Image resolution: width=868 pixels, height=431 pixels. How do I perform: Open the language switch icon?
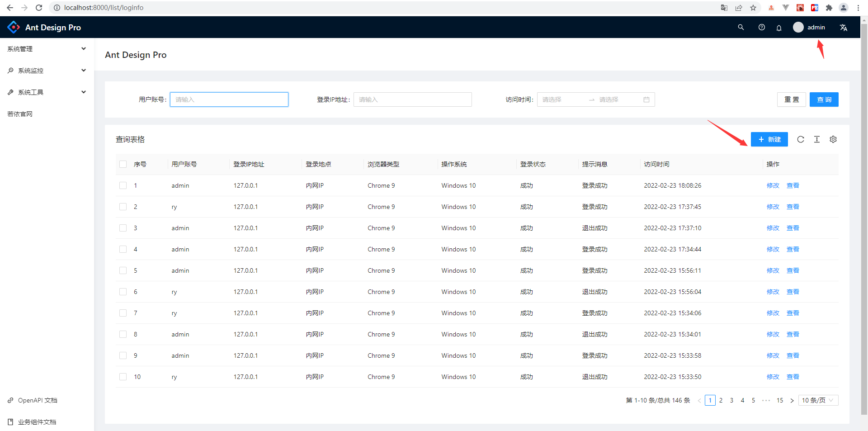(844, 28)
